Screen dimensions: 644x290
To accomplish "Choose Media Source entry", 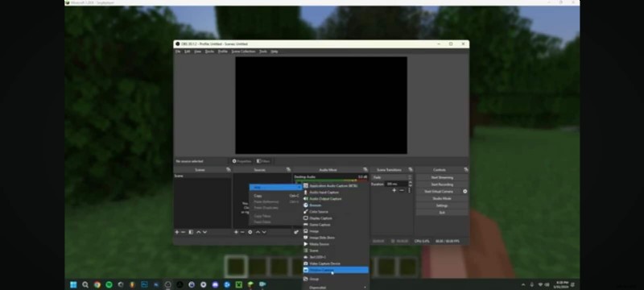I will 336,244.
